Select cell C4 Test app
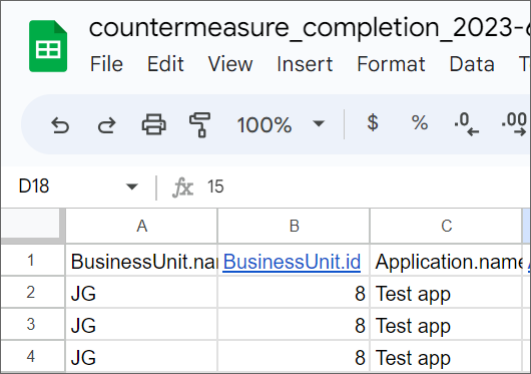 [446, 356]
